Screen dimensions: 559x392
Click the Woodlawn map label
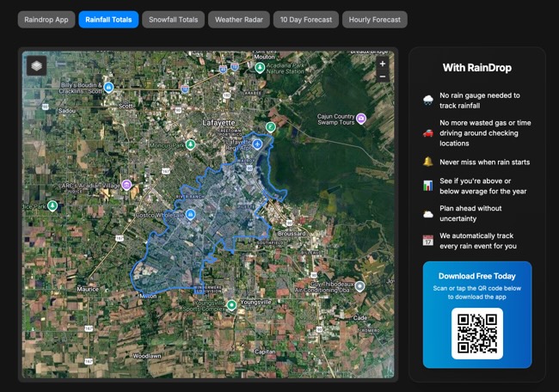click(x=147, y=356)
